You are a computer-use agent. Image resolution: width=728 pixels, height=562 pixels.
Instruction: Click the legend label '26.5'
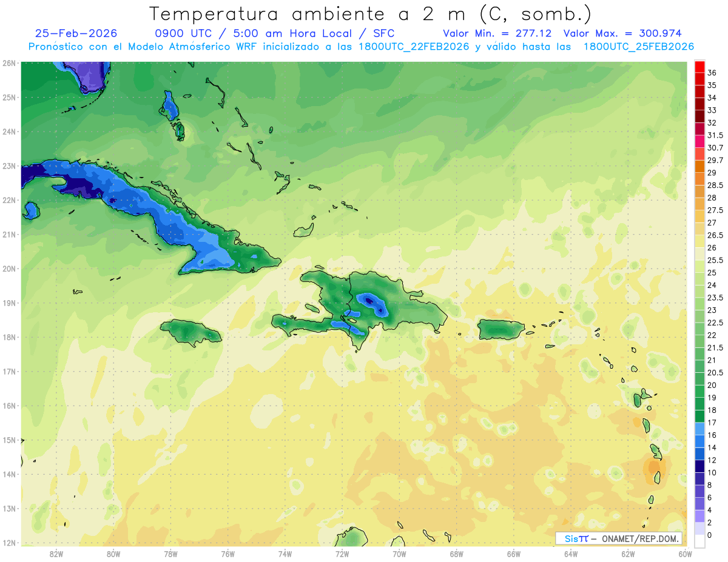click(715, 235)
